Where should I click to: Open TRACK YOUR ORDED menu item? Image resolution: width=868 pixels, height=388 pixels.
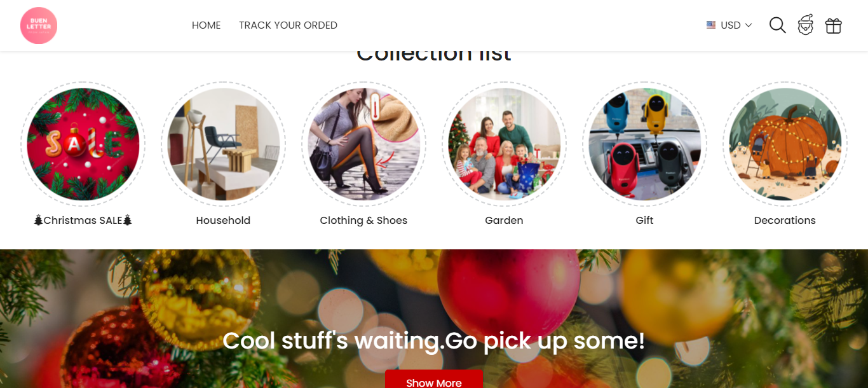[288, 25]
